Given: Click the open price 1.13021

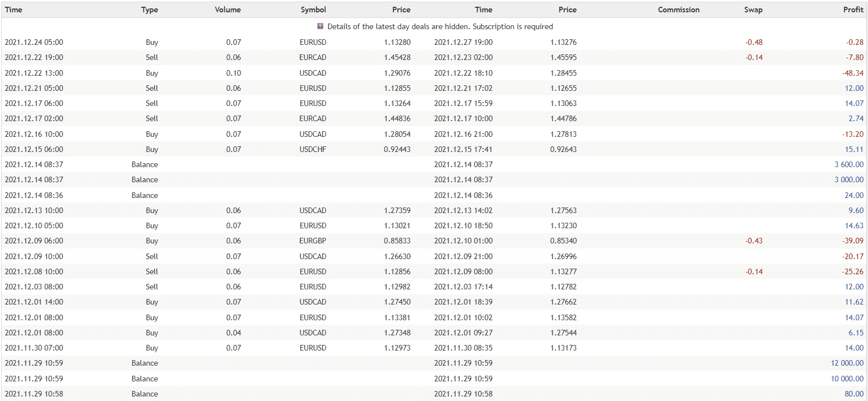Looking at the screenshot, I should click(397, 225).
